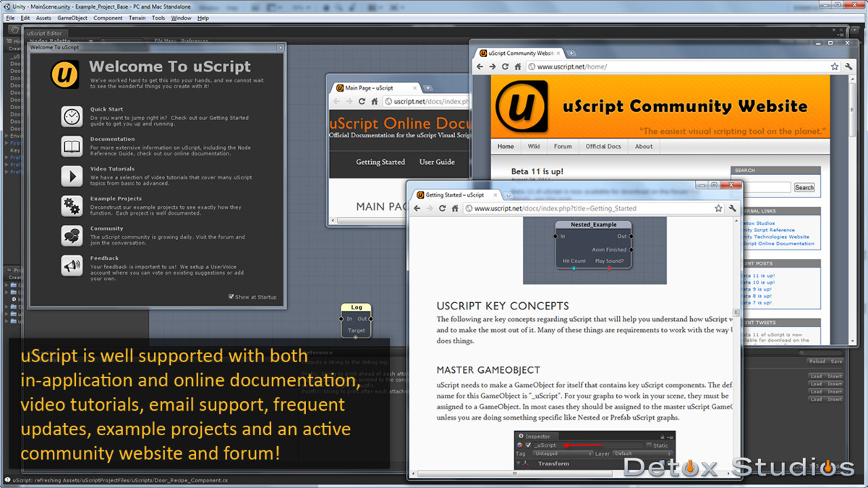Screen dimensions: 868x488
Task: Click the Beta 11 is up! heading
Action: (537, 171)
